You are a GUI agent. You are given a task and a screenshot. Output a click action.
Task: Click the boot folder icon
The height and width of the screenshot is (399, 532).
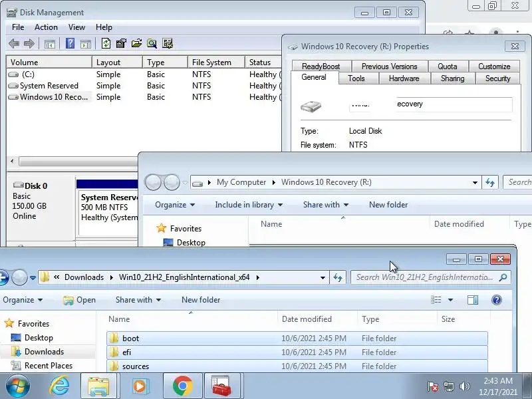click(x=114, y=338)
